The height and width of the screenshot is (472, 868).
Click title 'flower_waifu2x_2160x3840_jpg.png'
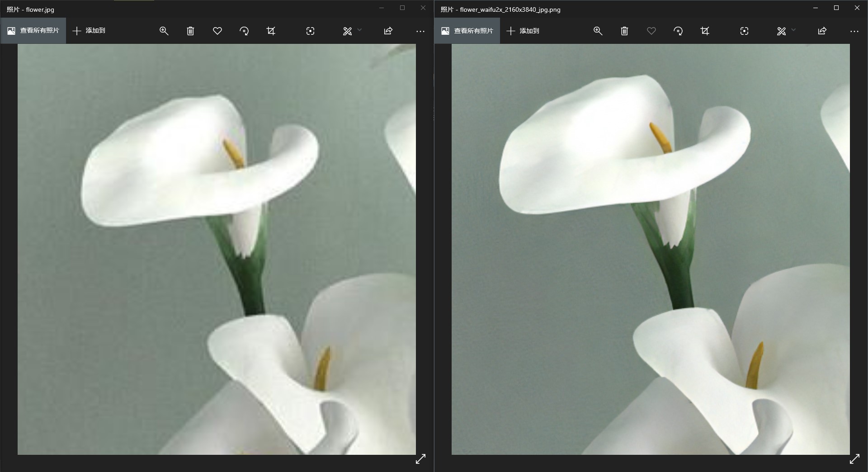pyautogui.click(x=510, y=9)
